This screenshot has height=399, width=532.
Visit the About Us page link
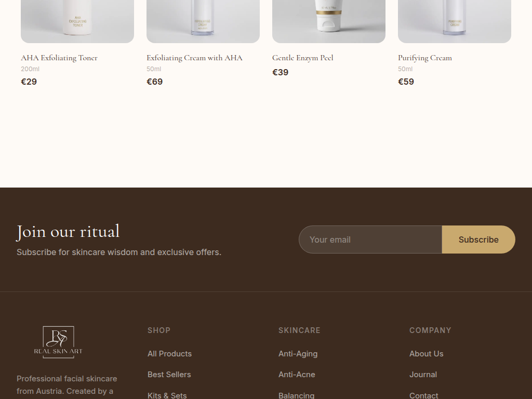427,353
